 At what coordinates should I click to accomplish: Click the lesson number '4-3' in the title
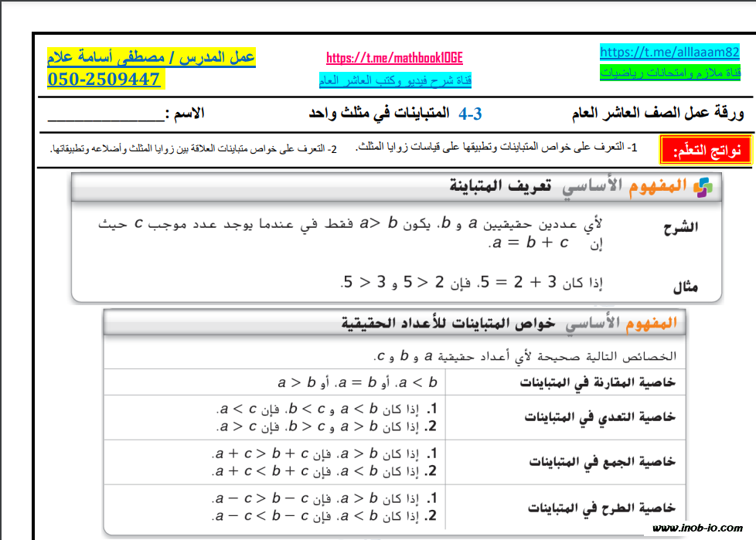point(470,114)
